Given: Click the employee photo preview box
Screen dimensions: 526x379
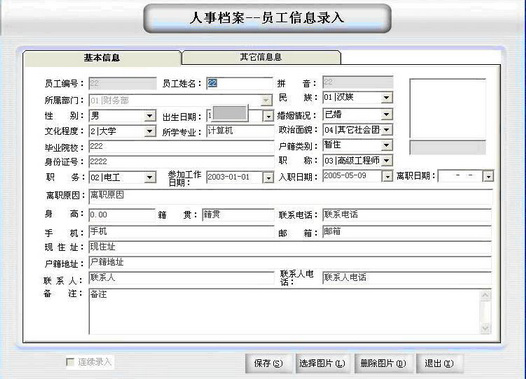Looking at the screenshot, I should coord(448,108).
